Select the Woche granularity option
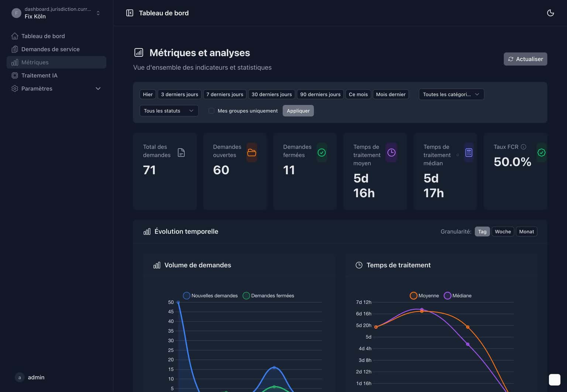The width and height of the screenshot is (567, 392). [502, 232]
